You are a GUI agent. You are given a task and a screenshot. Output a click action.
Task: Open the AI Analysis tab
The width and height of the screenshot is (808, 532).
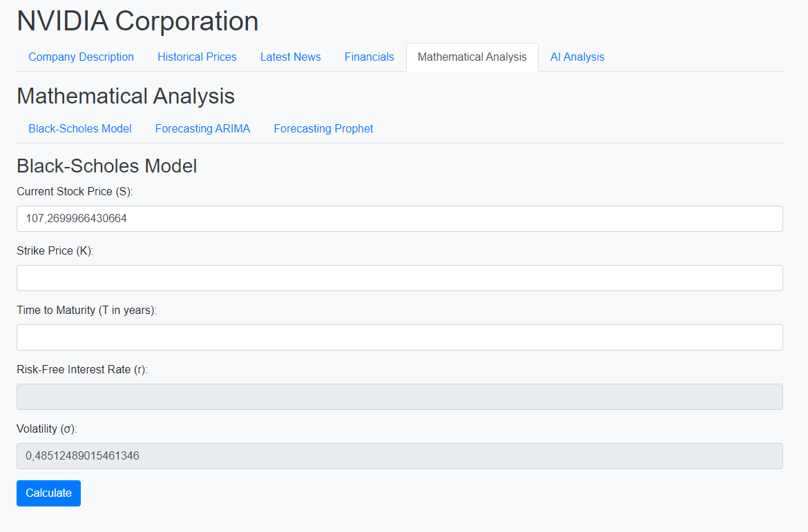click(x=577, y=57)
